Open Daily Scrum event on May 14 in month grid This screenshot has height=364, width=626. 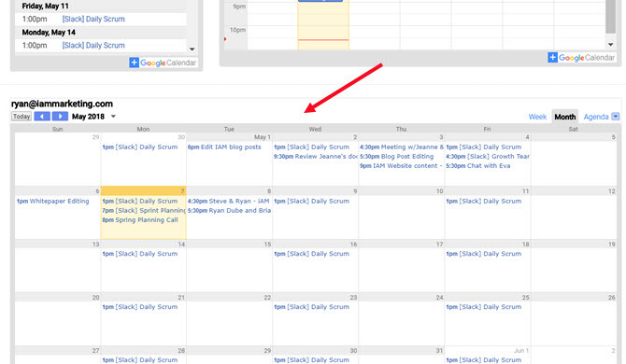click(x=140, y=254)
